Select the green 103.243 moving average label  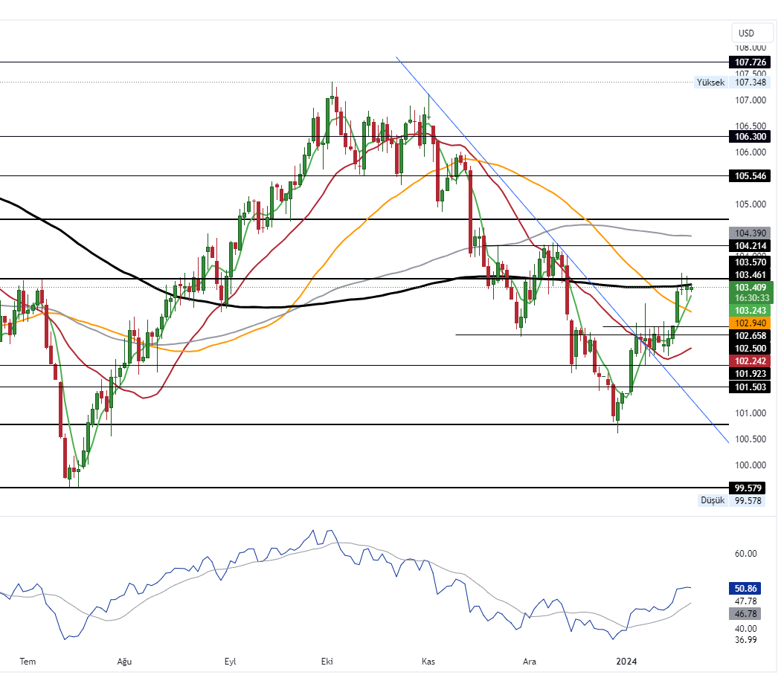pos(751,310)
